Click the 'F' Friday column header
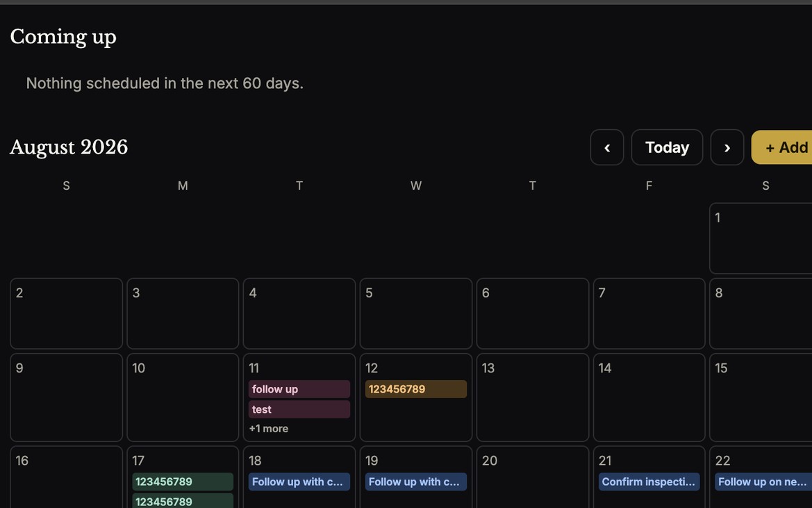The image size is (812, 508). tap(649, 186)
